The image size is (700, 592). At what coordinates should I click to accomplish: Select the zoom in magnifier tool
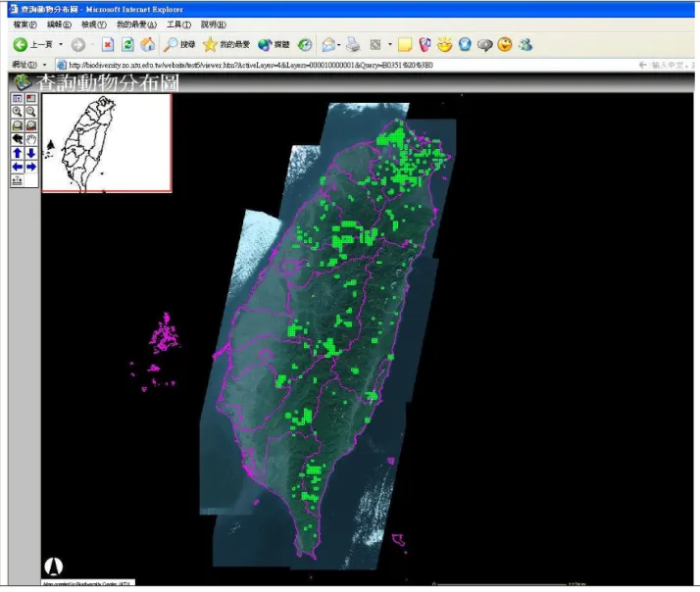(x=17, y=112)
